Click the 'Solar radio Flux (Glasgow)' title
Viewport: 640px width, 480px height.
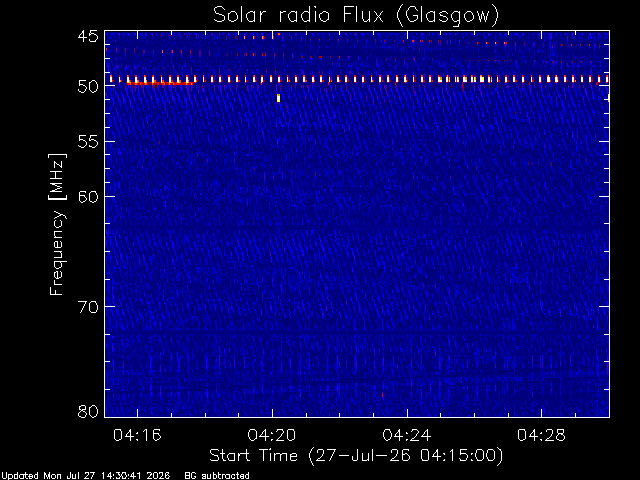point(356,16)
